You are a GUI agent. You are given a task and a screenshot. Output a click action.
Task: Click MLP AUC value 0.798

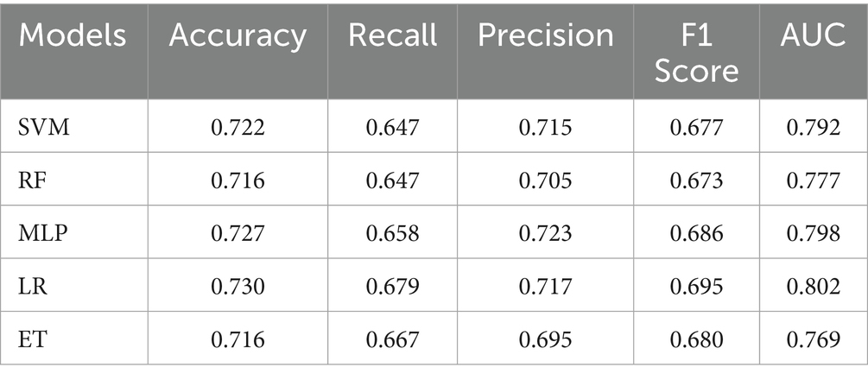pos(814,233)
